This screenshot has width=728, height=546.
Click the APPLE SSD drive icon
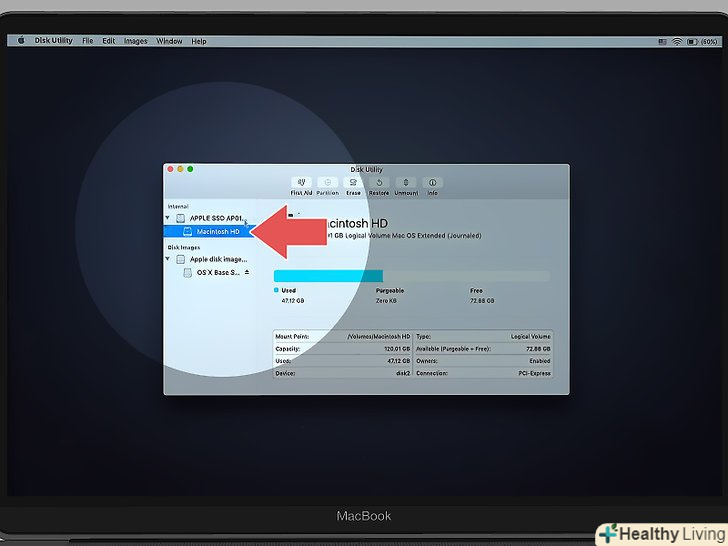coord(181,218)
